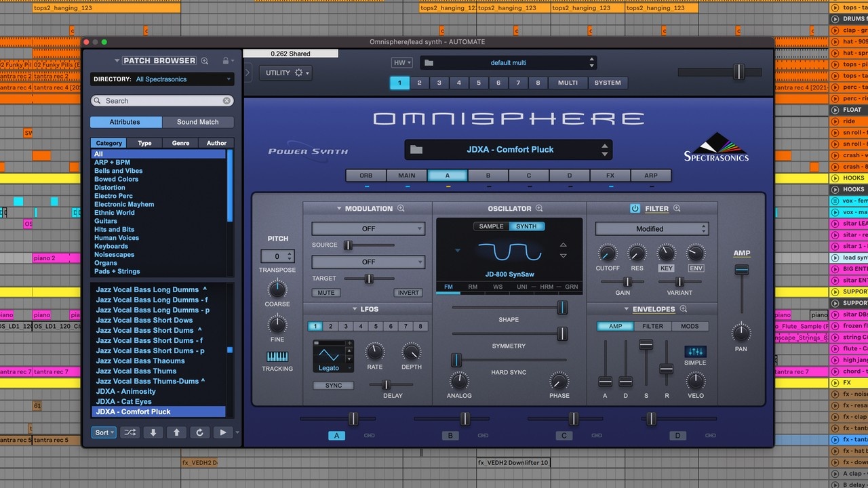
Task: Click the link icon beside layer C
Action: pos(597,436)
